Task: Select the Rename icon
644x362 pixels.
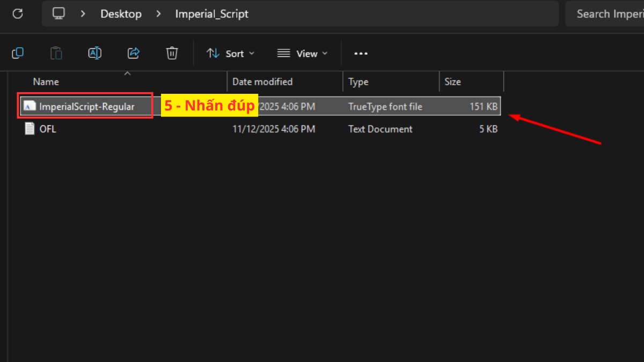Action: point(94,53)
